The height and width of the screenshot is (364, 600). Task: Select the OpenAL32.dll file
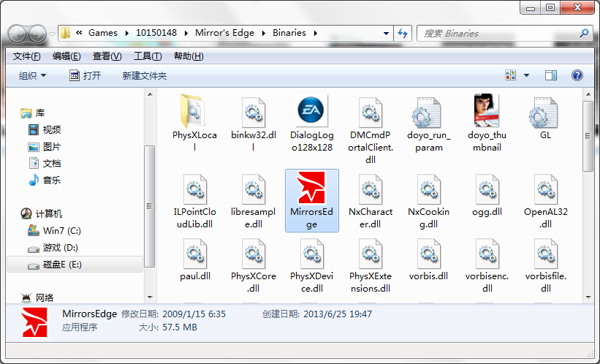tap(546, 201)
